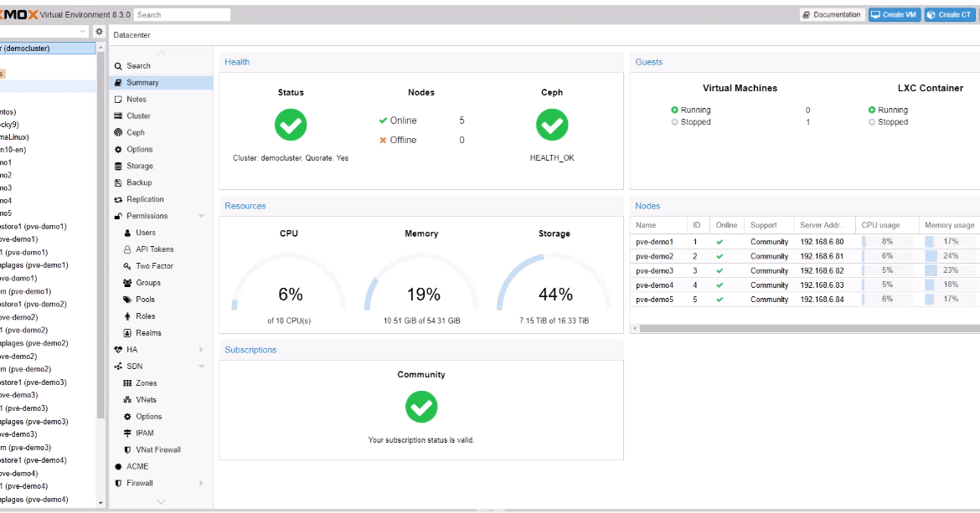Click the pve-demo1 CPU usage bar
The height and width of the screenshot is (513, 980).
tap(887, 242)
